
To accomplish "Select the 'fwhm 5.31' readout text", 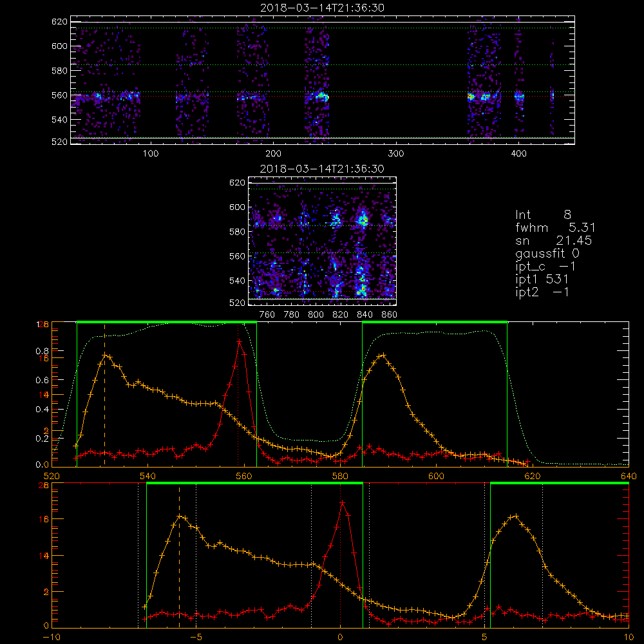I will tap(555, 227).
